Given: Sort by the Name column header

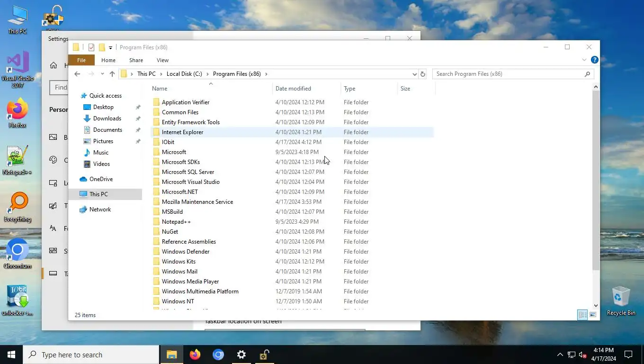Looking at the screenshot, I should point(211,89).
